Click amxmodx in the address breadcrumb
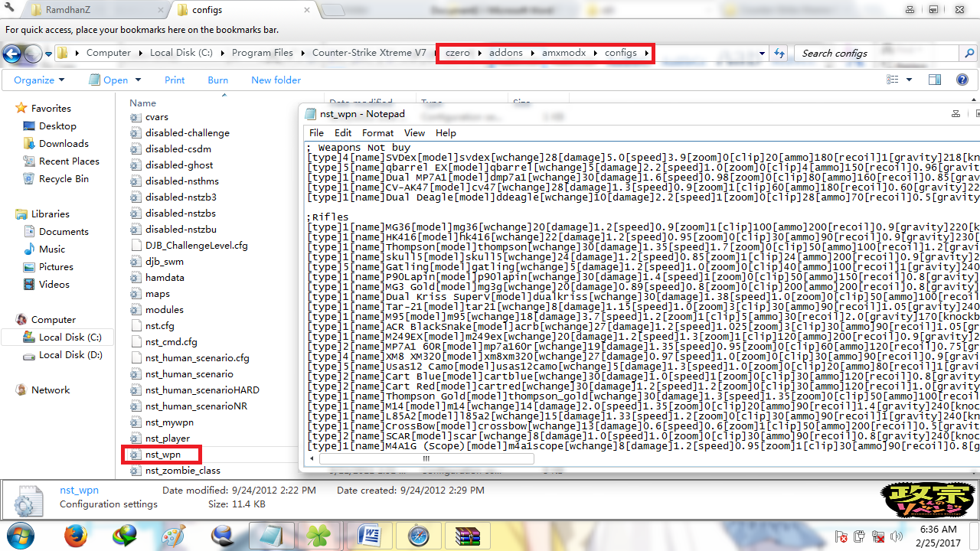 (563, 53)
